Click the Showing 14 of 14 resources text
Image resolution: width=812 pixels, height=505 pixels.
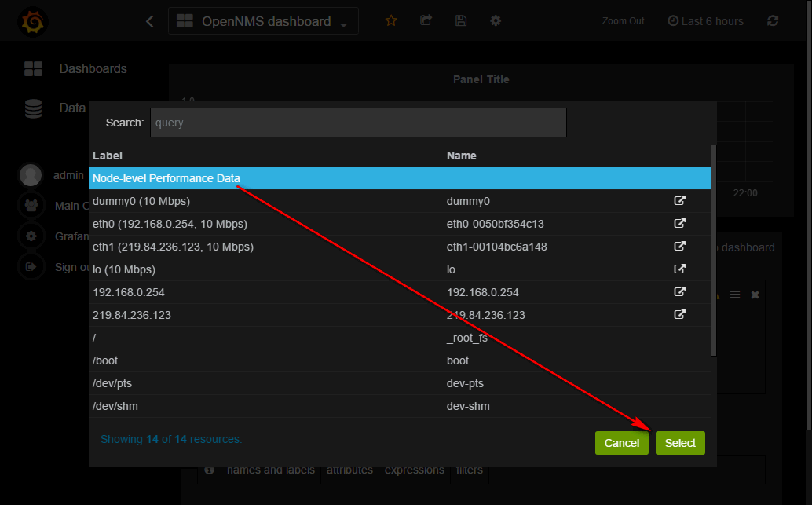[x=171, y=439]
